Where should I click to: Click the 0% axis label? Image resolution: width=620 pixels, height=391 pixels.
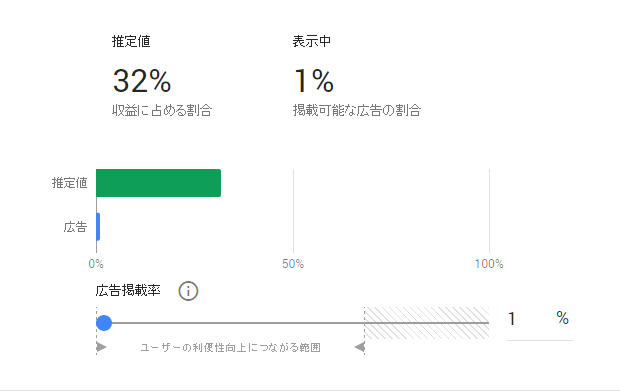coord(96,264)
